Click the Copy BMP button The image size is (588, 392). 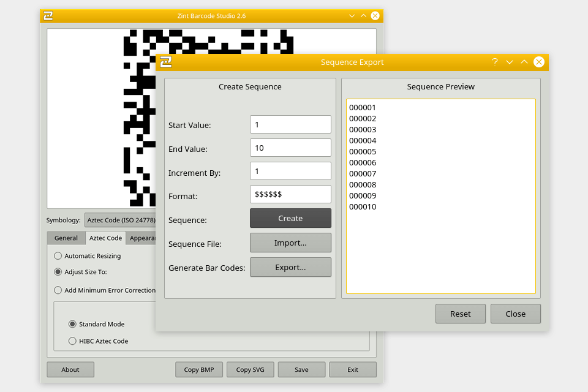pos(199,369)
